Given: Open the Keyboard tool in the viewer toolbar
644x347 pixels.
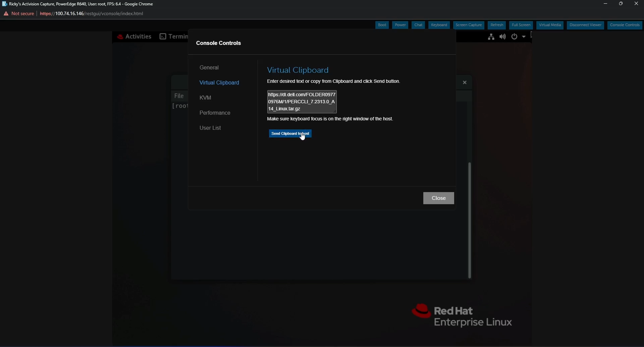Looking at the screenshot, I should pos(439,25).
